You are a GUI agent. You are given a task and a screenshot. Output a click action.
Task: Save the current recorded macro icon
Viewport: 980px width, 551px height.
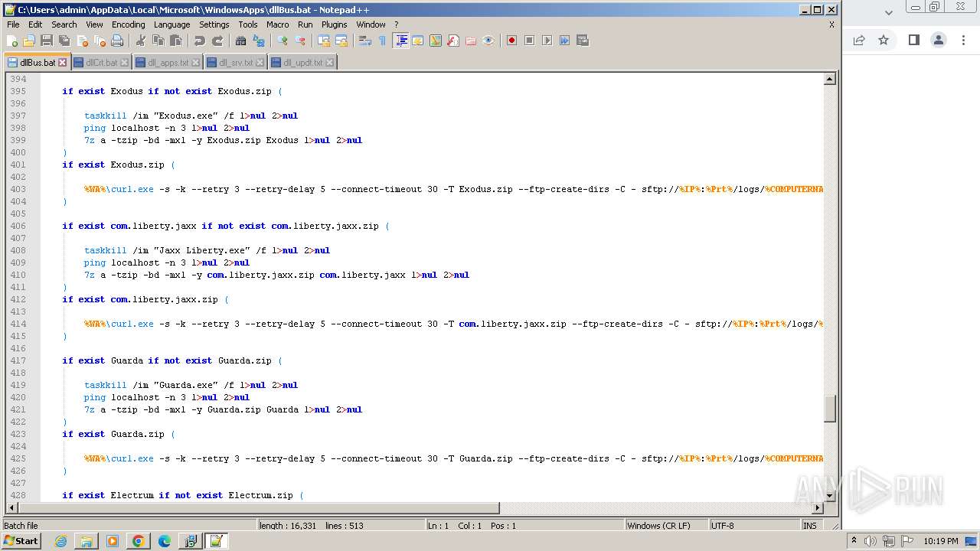coord(583,41)
